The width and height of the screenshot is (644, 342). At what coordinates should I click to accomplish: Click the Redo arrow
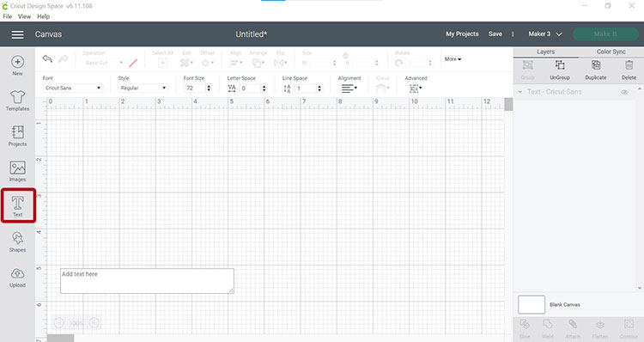click(64, 58)
